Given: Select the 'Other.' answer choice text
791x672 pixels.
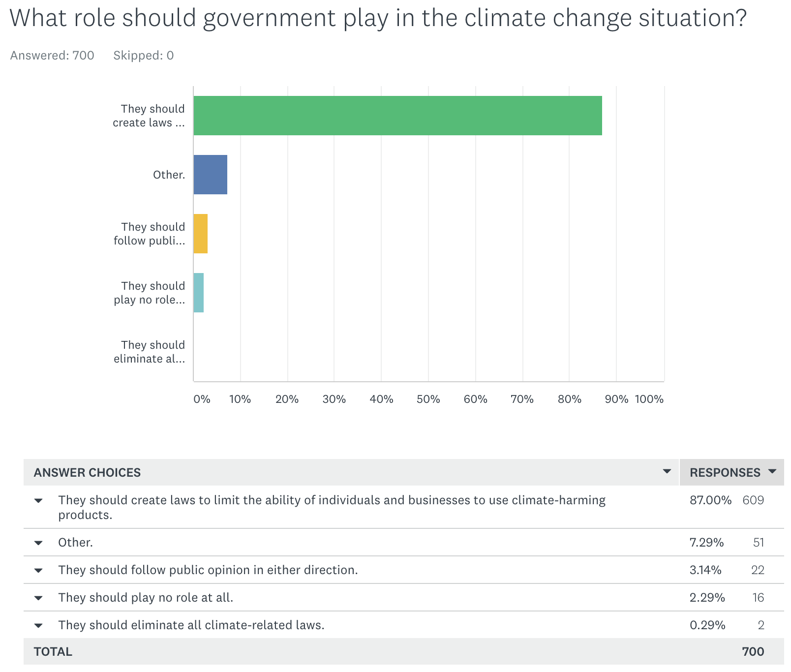Looking at the screenshot, I should click(75, 543).
